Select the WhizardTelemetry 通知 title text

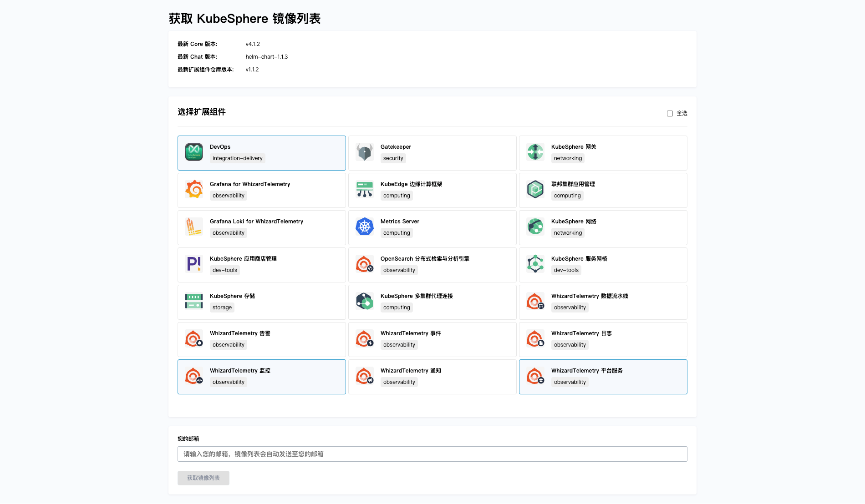pyautogui.click(x=411, y=371)
